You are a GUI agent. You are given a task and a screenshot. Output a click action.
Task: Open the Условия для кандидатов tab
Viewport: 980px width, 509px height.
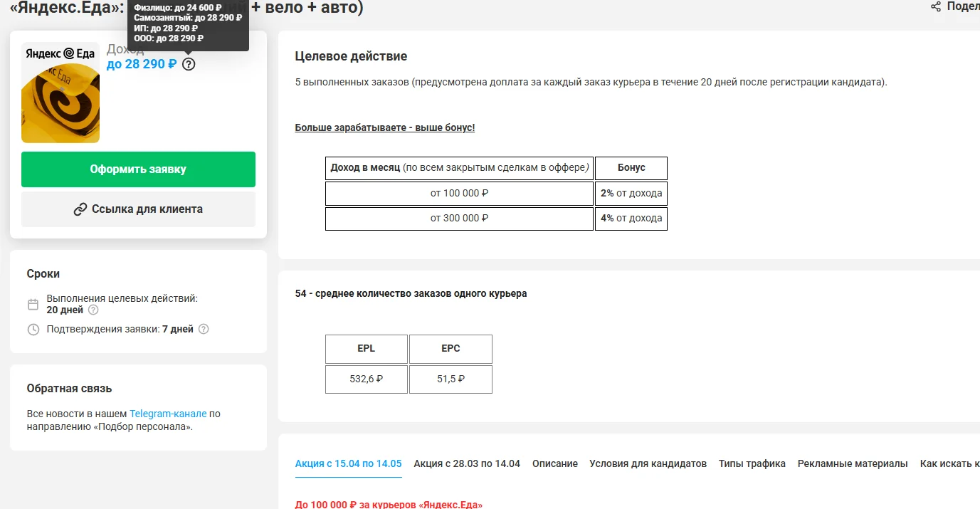[648, 463]
